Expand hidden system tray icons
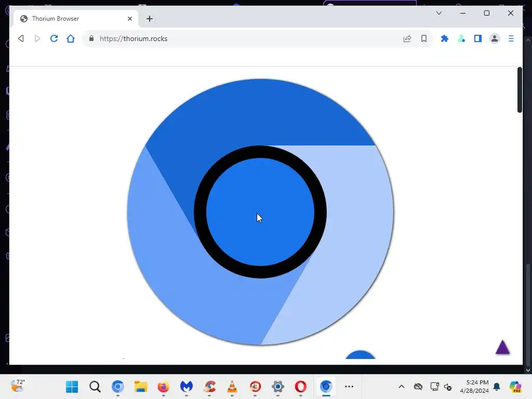532x399 pixels. [402, 387]
